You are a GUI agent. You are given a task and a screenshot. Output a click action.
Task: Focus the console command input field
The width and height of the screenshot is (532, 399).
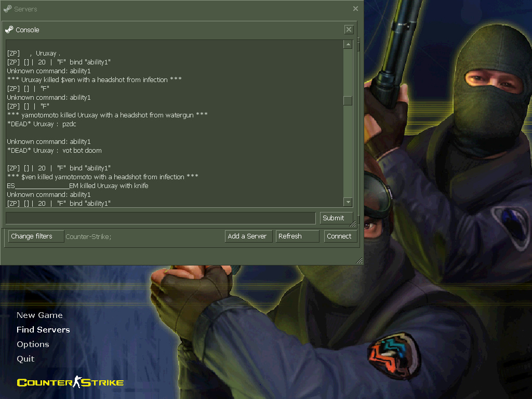(161, 218)
